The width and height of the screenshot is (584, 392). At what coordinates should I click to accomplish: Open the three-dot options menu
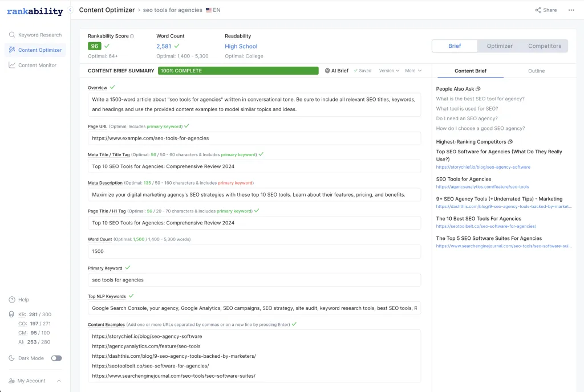[571, 10]
